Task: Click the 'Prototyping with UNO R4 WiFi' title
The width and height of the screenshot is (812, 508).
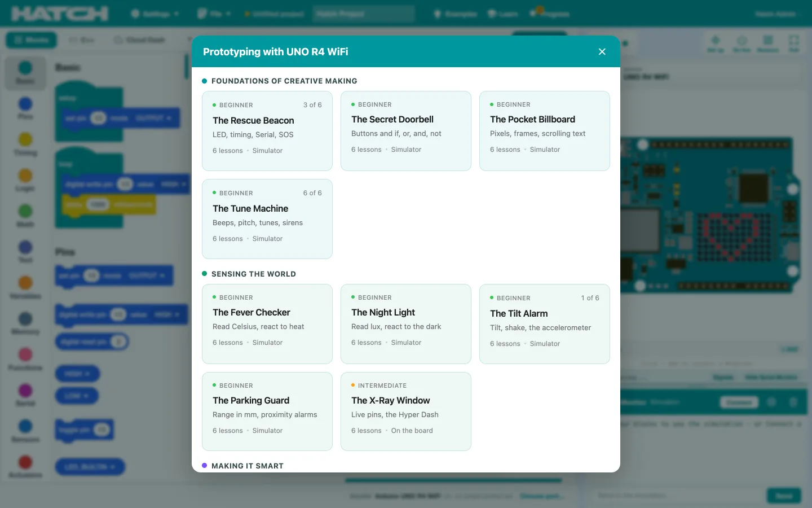Action: [276, 52]
